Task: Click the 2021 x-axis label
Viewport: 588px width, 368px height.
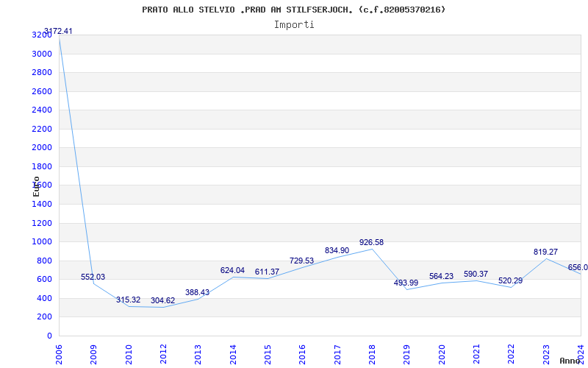Action: tap(476, 355)
